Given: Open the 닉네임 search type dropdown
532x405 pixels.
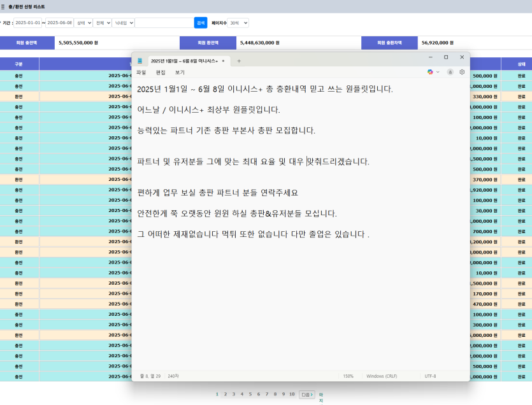Looking at the screenshot, I should pyautogui.click(x=123, y=23).
